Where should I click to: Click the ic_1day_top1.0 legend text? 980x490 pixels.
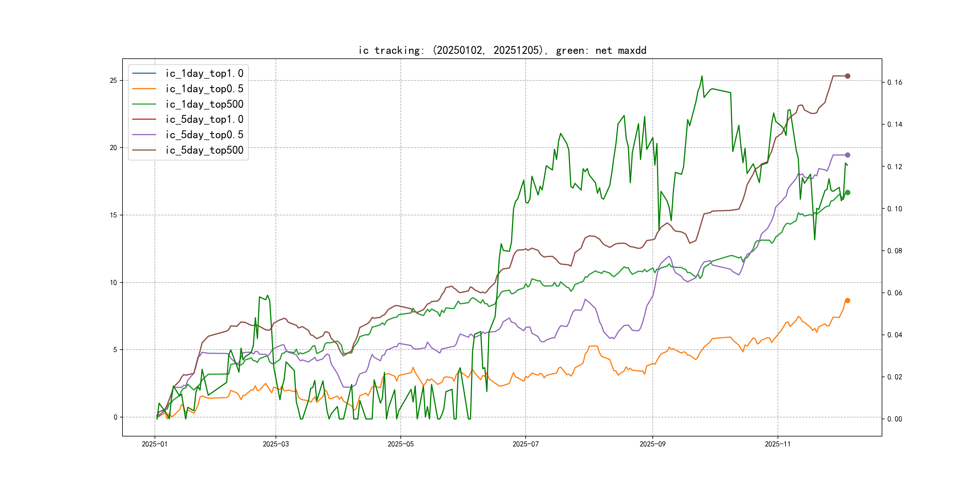point(204,73)
